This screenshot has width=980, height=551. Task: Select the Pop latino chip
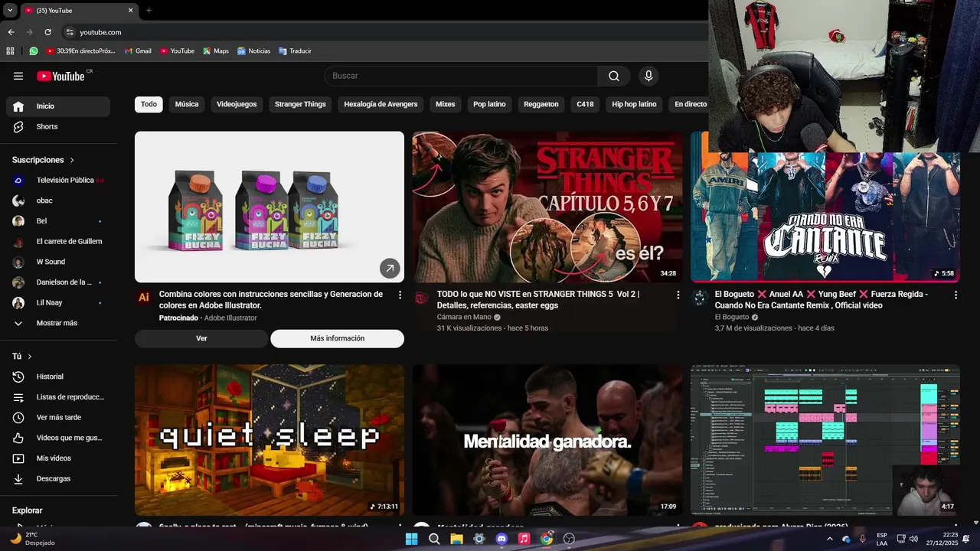pos(489,104)
